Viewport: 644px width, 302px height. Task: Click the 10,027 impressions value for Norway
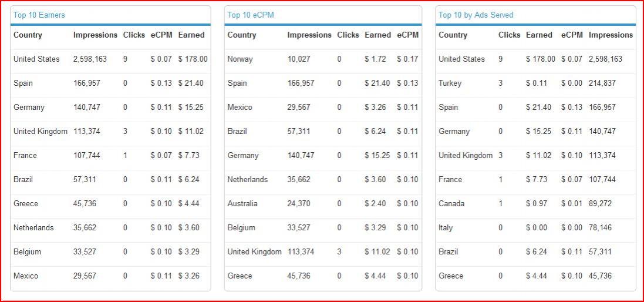coord(299,59)
